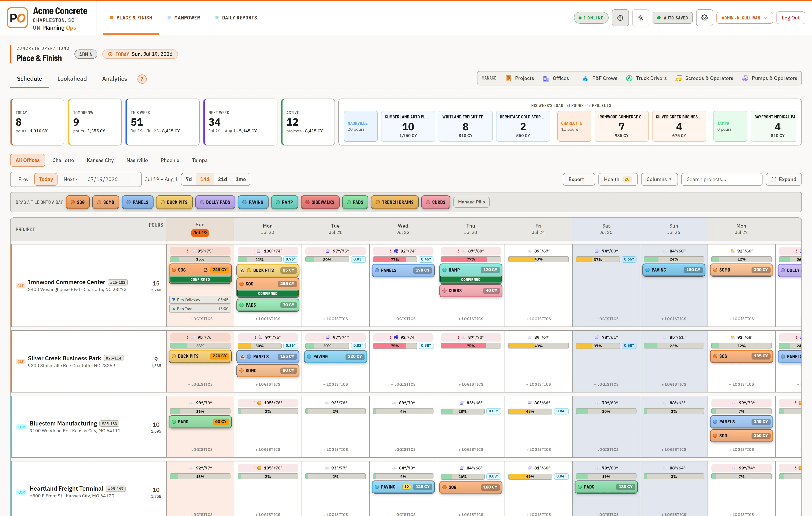Toggle the light theme sun icon
Image resolution: width=812 pixels, height=516 pixels.
pos(641,18)
